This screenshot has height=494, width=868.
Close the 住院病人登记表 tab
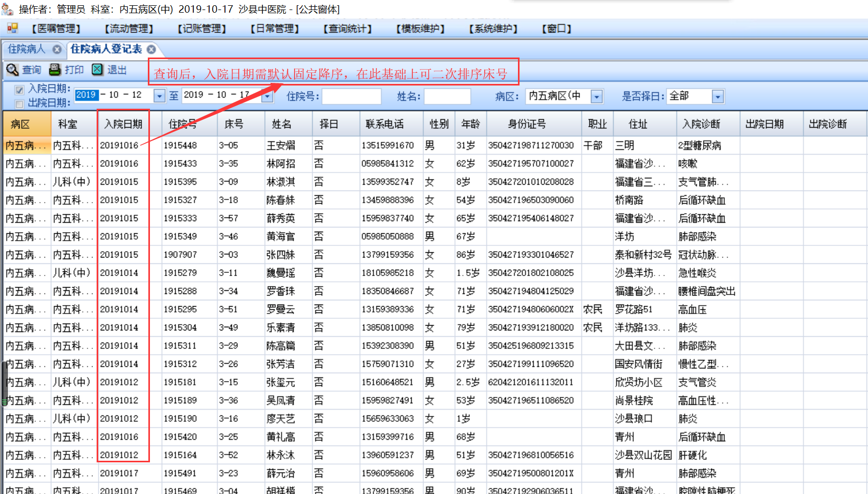click(x=152, y=50)
